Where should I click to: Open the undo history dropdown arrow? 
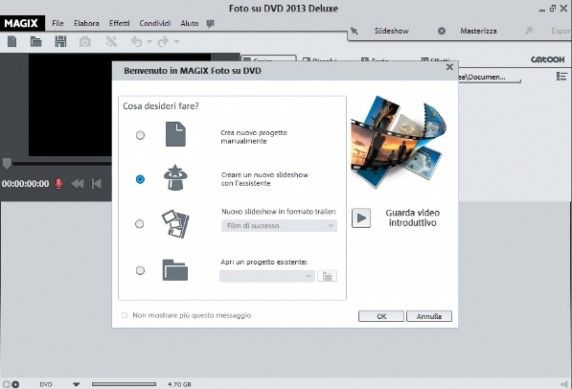point(149,42)
